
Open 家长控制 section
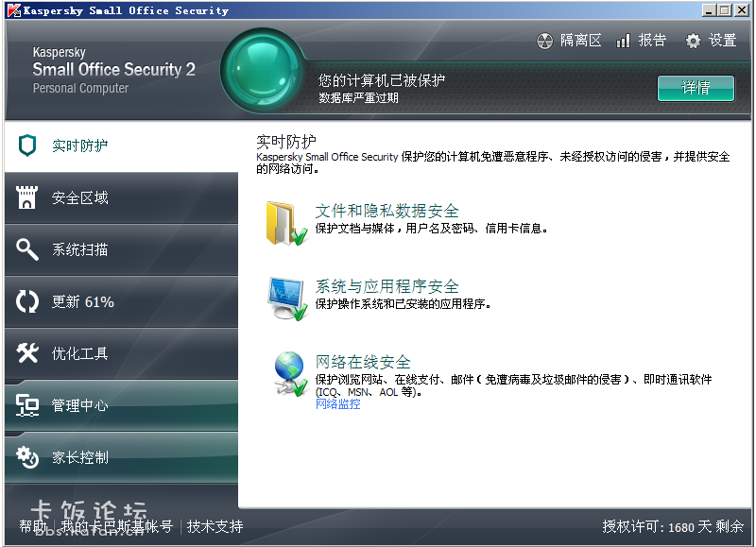122,457
